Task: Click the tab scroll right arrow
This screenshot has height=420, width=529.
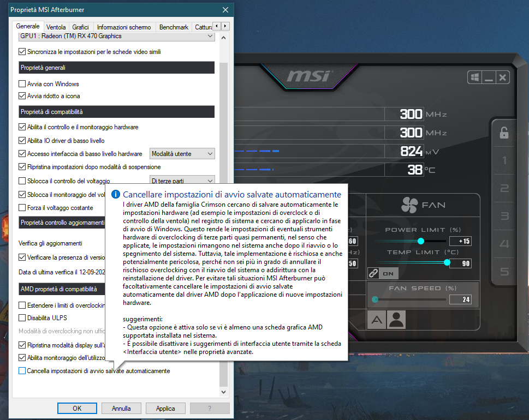Action: (225, 26)
